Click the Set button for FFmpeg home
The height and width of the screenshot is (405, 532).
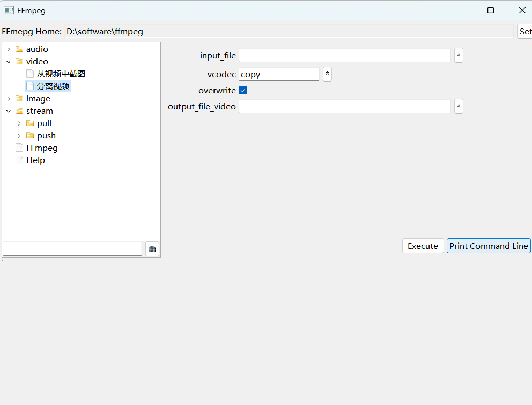coord(524,31)
